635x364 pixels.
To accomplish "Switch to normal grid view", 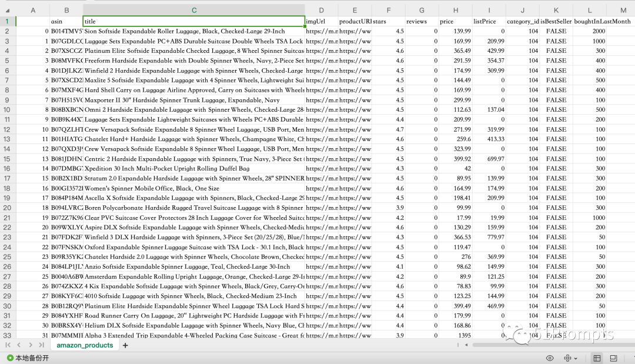I will pos(597,358).
